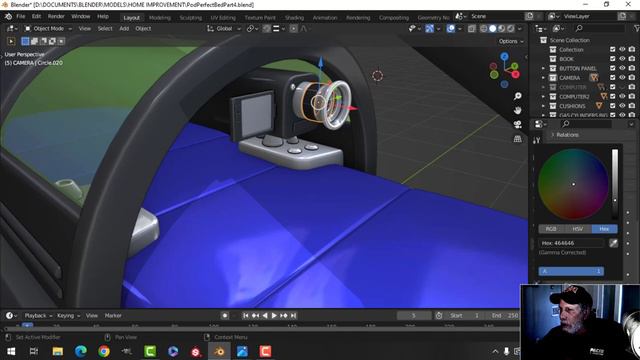Choose the Set selection mode icon
Viewport: 640px width, 360px height.
pyautogui.click(x=25, y=41)
